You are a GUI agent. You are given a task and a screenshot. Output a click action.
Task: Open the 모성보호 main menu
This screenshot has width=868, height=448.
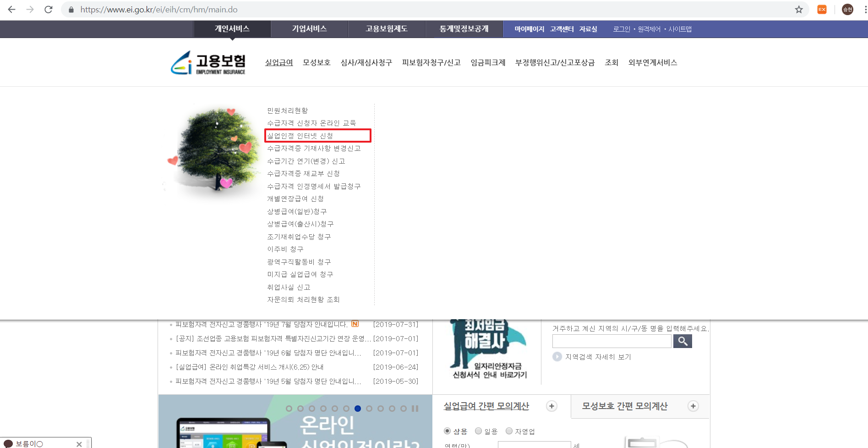pos(317,62)
